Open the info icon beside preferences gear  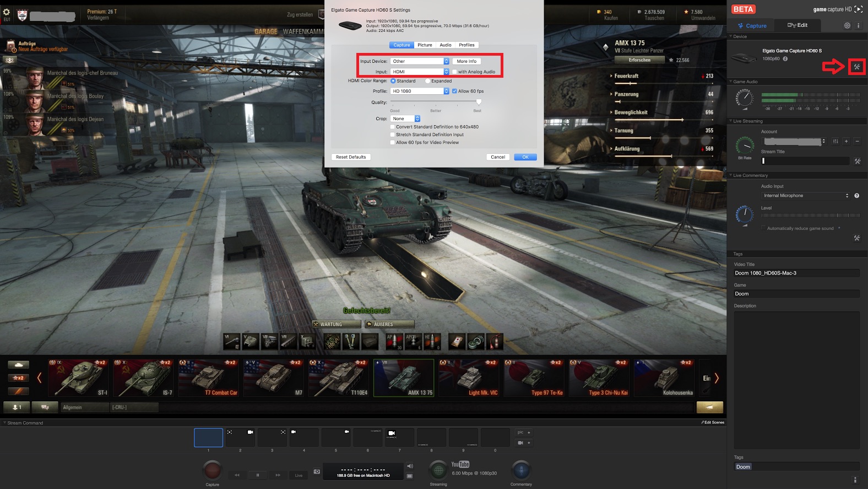coord(858,25)
